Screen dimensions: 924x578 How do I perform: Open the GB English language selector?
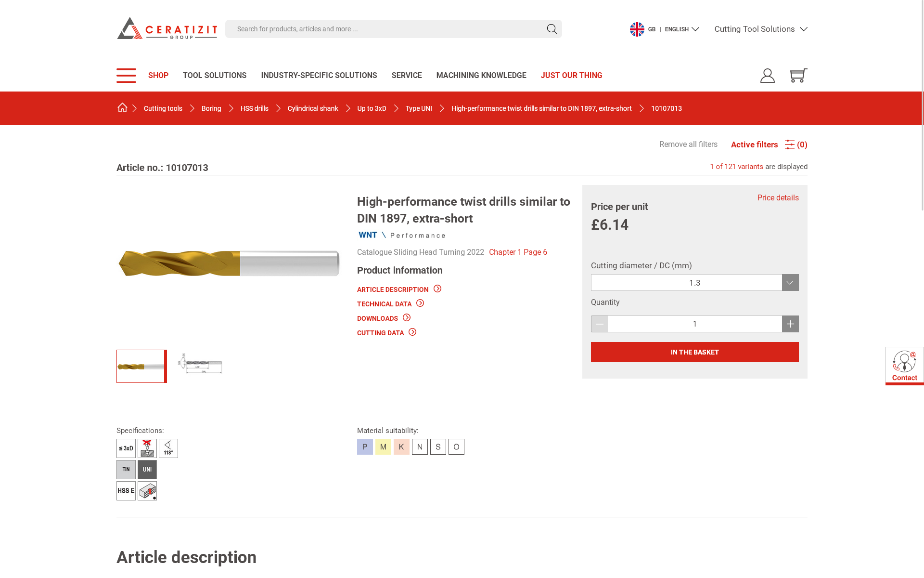coord(664,29)
